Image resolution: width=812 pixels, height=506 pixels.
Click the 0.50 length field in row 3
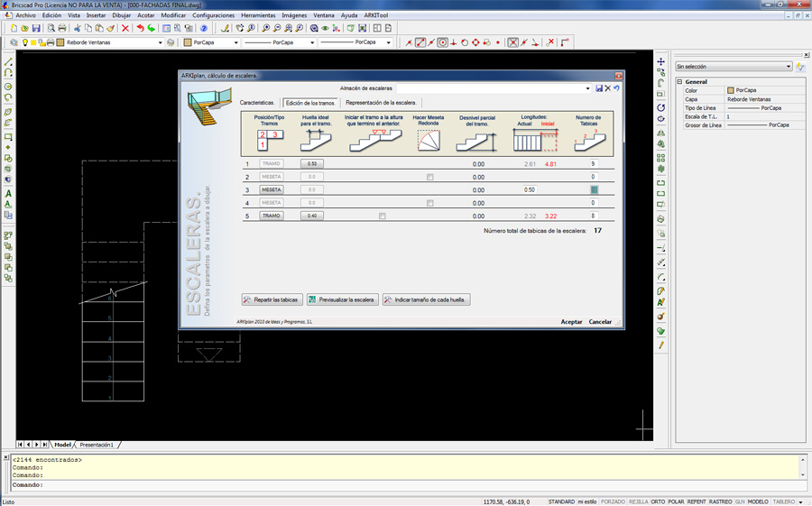530,189
